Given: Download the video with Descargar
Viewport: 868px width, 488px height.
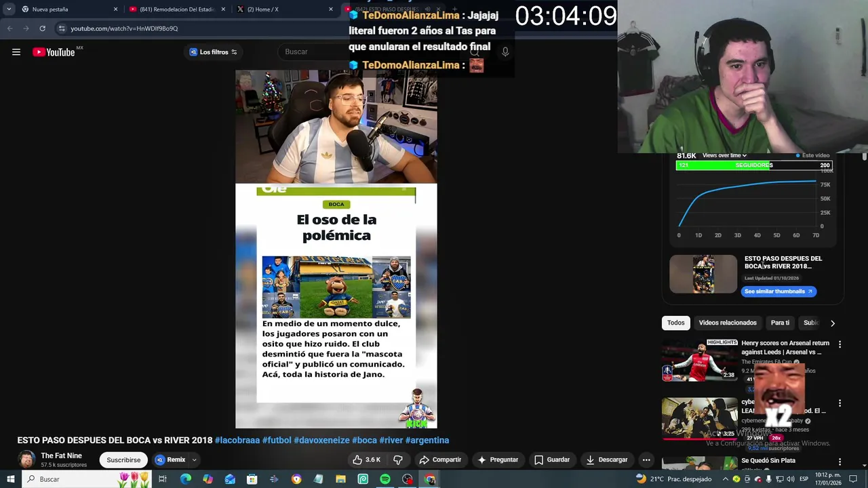Looking at the screenshot, I should point(607,460).
